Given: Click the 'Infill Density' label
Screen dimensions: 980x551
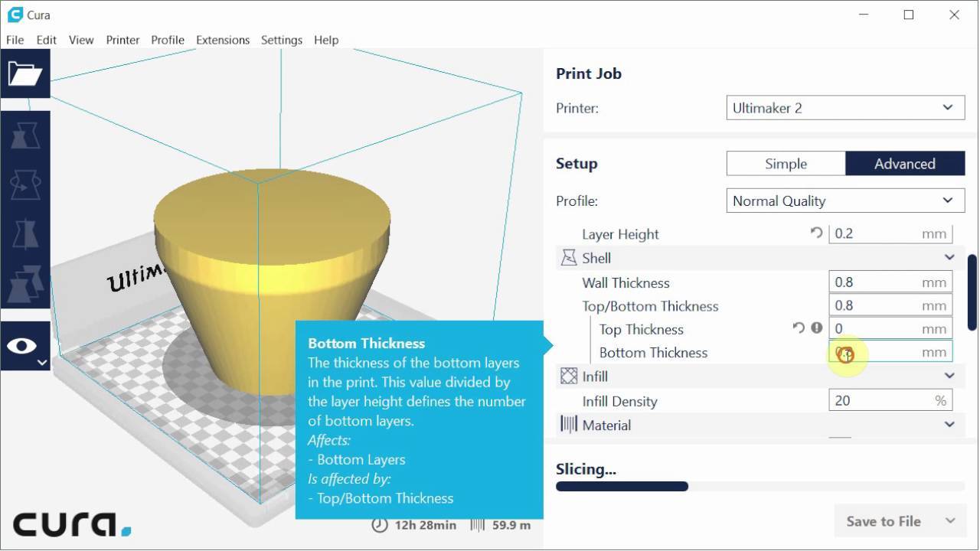Looking at the screenshot, I should pyautogui.click(x=619, y=401).
